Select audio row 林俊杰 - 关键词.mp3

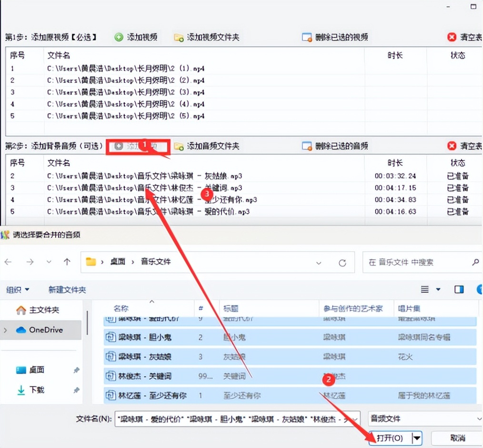click(243, 188)
